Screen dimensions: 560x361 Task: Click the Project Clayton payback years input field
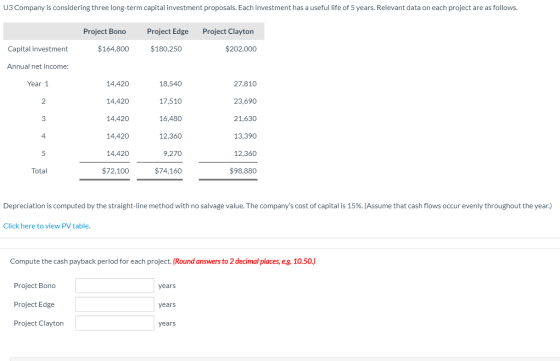(x=115, y=323)
